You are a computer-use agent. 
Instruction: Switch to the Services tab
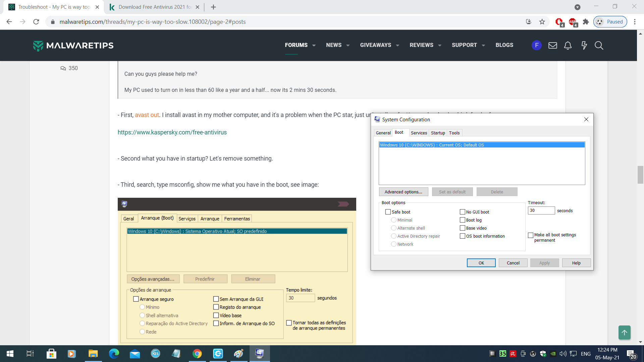coord(419,133)
